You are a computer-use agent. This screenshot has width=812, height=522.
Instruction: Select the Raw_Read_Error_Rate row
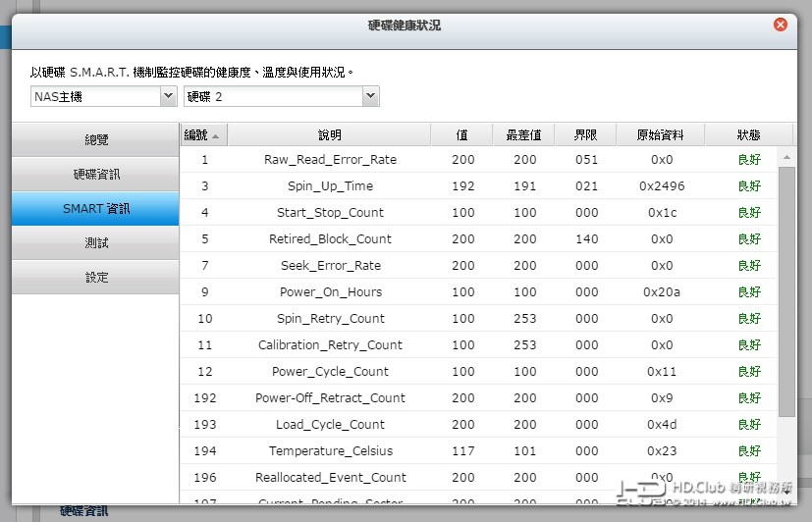(478, 159)
